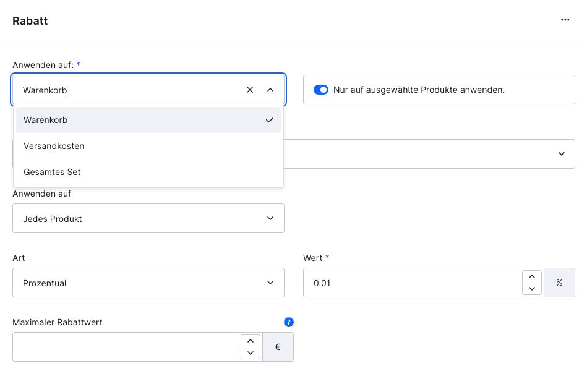Image resolution: width=587 pixels, height=392 pixels.
Task: Decrease the Wert value with down arrow
Action: click(x=532, y=289)
